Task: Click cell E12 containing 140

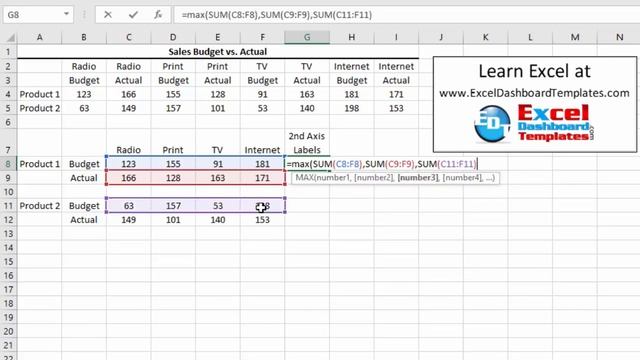Action: tap(218, 220)
